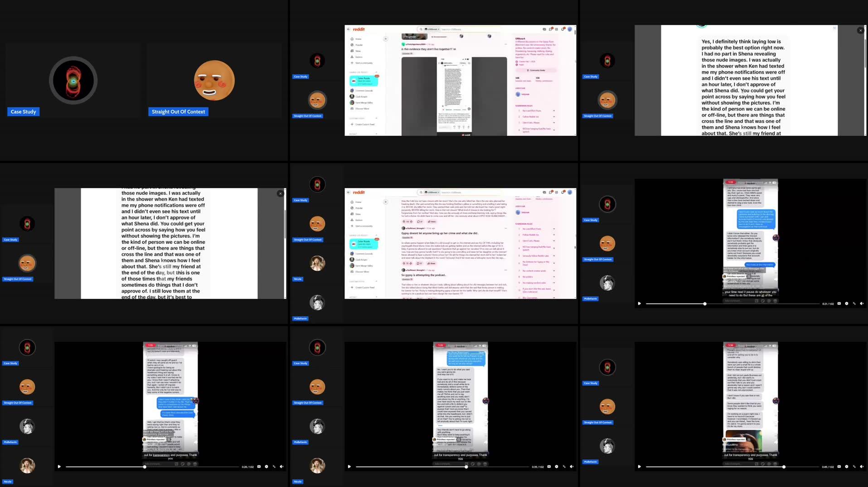Play the video paused at 0:39

(349, 467)
